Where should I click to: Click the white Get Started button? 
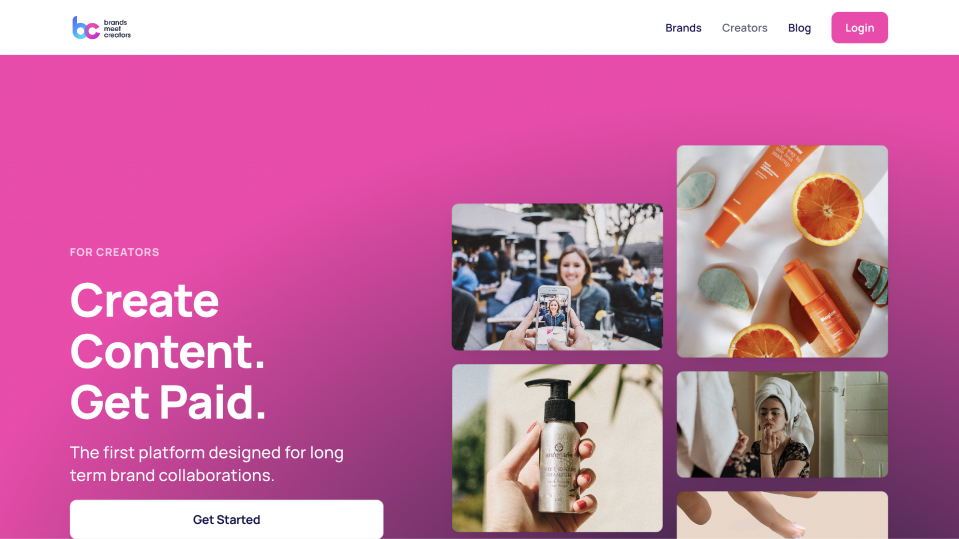coord(226,519)
